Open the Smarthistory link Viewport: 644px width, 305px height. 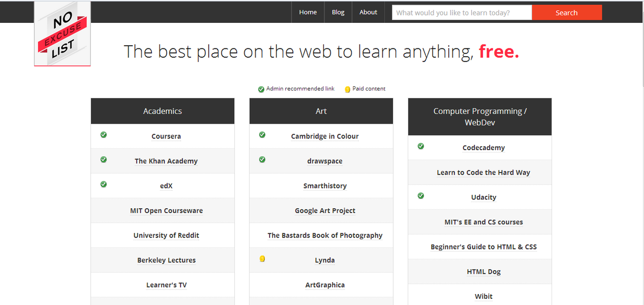coord(325,186)
